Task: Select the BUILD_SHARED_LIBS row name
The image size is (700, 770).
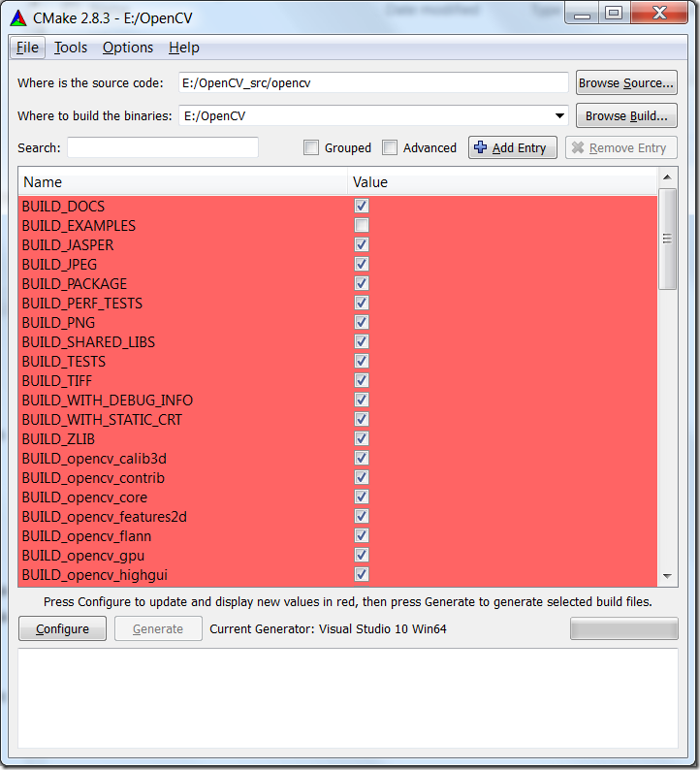Action: [88, 342]
